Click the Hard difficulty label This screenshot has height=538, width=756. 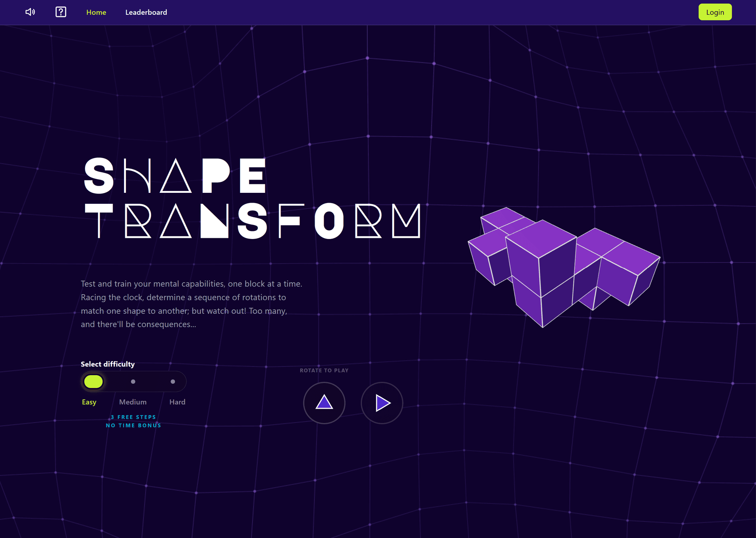pos(177,402)
